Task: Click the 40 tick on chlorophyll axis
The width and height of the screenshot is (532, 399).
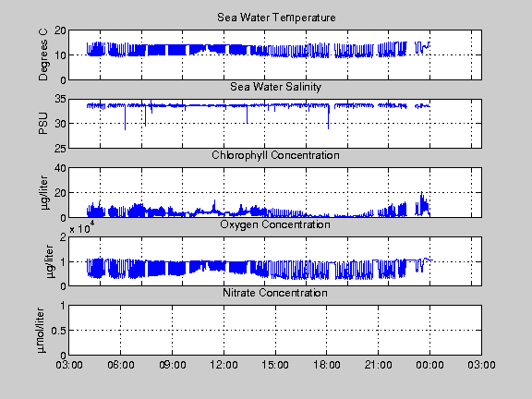Action: [x=60, y=168]
